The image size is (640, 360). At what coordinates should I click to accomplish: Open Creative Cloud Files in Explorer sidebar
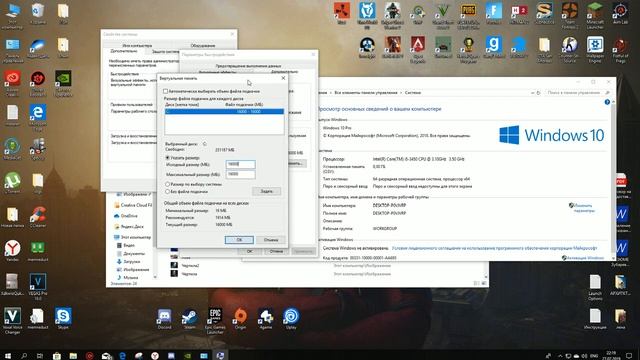(x=133, y=205)
